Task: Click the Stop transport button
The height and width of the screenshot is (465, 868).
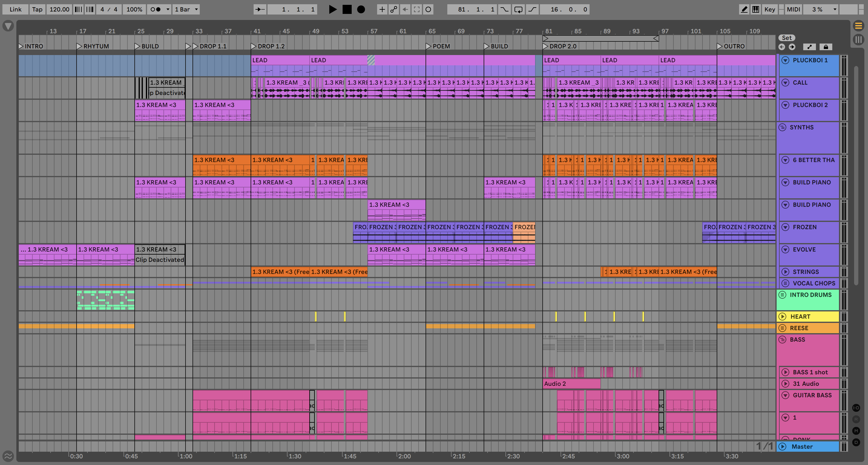Action: [x=347, y=9]
